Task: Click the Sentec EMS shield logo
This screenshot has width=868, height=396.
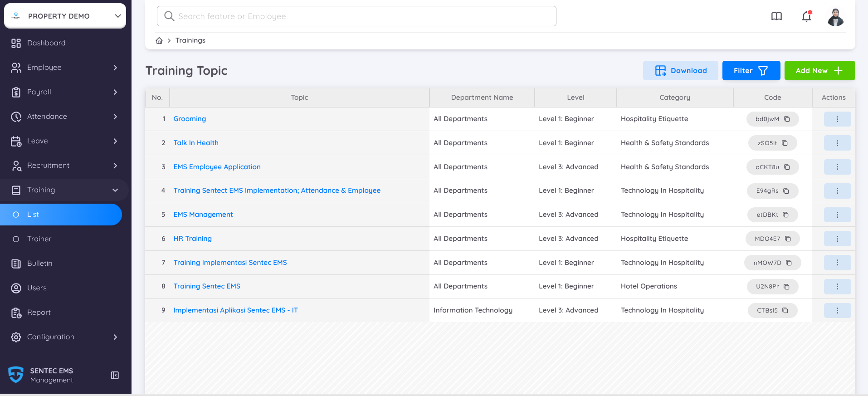Action: pos(16,375)
